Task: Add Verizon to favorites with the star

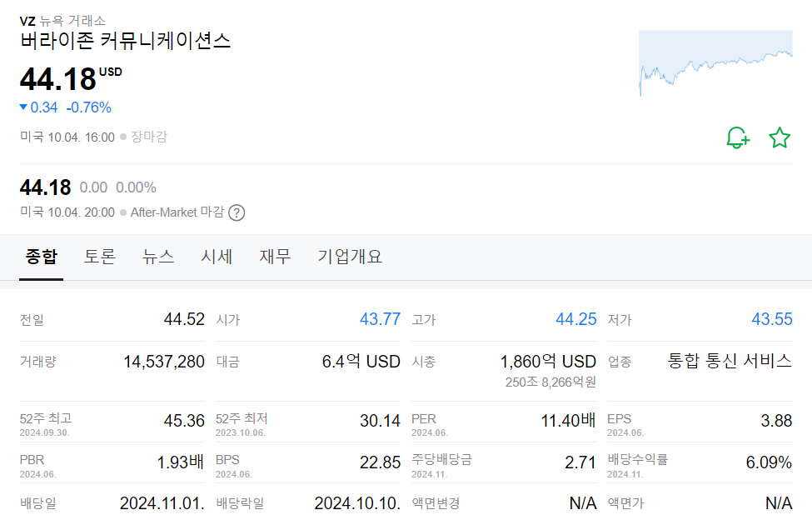Action: pos(780,137)
